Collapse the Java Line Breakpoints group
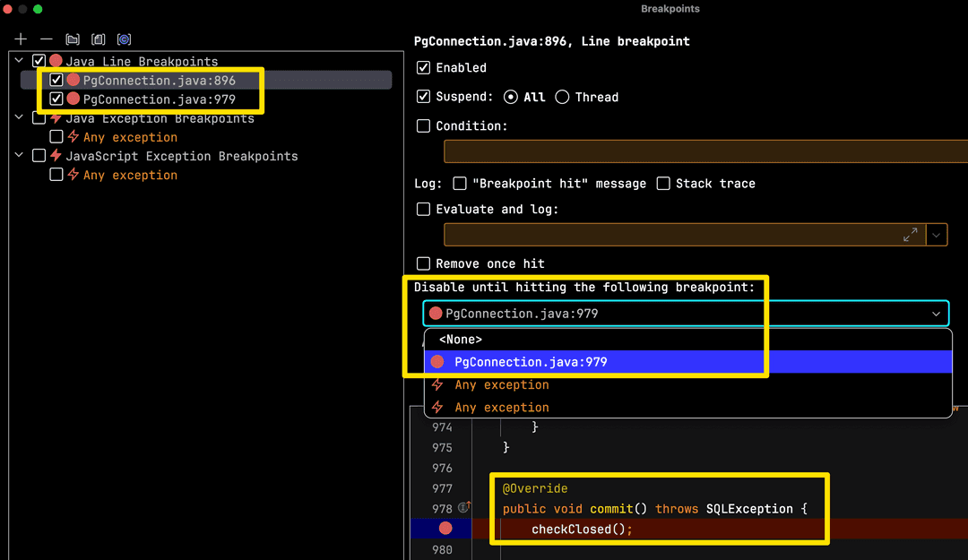Image resolution: width=968 pixels, height=560 pixels. [x=19, y=61]
